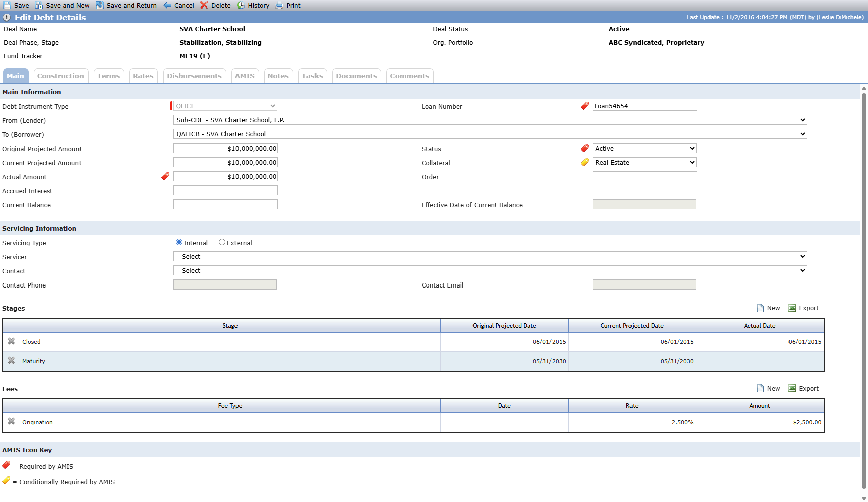Open the Contact select dropdown

tap(490, 270)
